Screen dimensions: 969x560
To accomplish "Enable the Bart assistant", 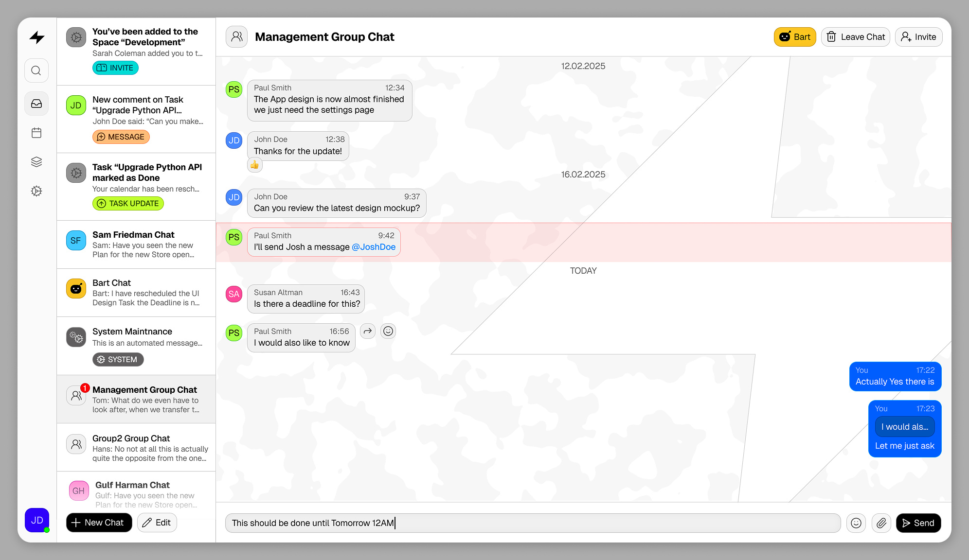I will 795,36.
